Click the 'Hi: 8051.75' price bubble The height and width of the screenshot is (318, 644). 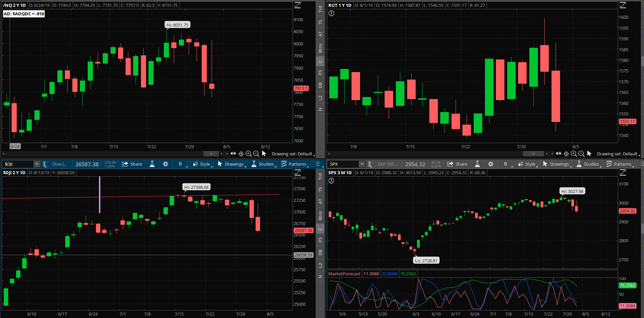(x=177, y=25)
